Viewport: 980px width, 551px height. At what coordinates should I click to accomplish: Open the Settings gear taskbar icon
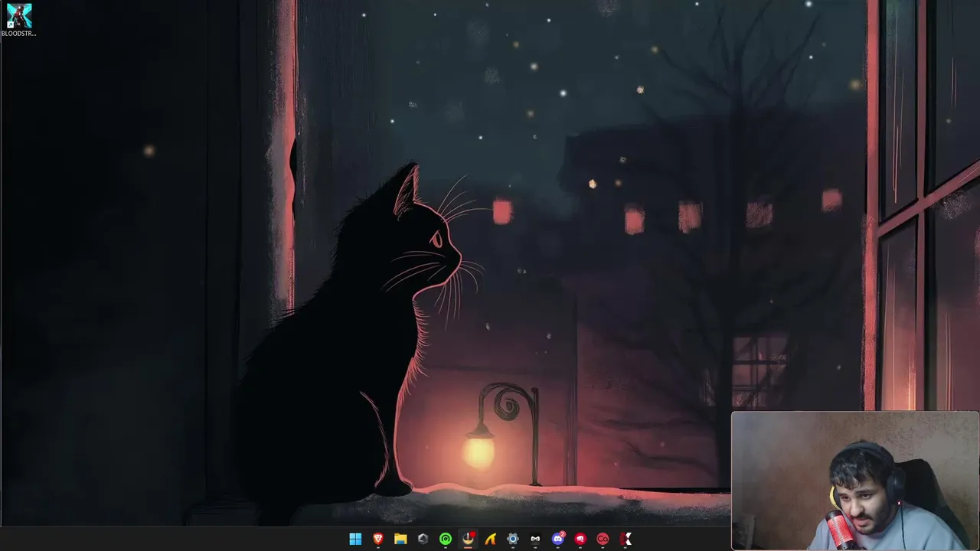point(513,539)
